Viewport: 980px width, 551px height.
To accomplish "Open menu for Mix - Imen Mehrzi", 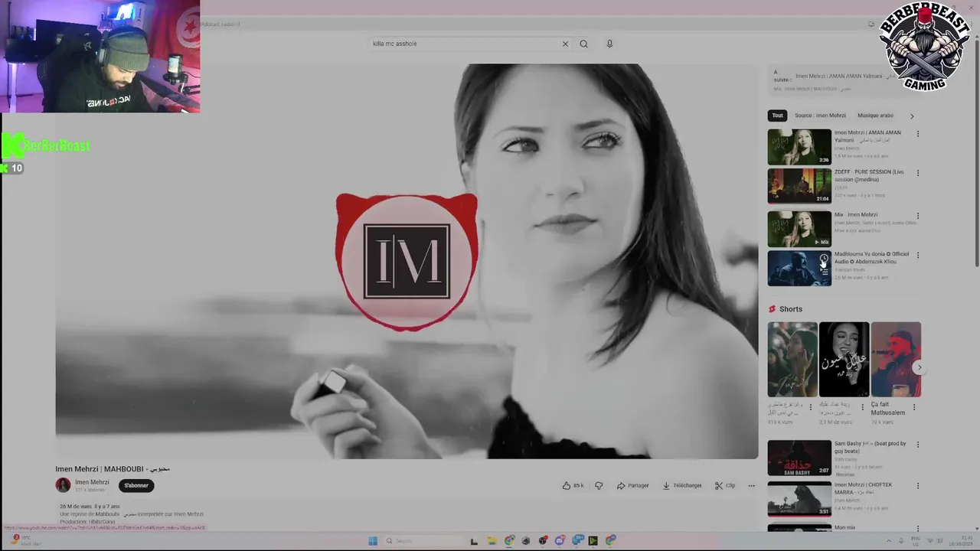I will tap(917, 216).
